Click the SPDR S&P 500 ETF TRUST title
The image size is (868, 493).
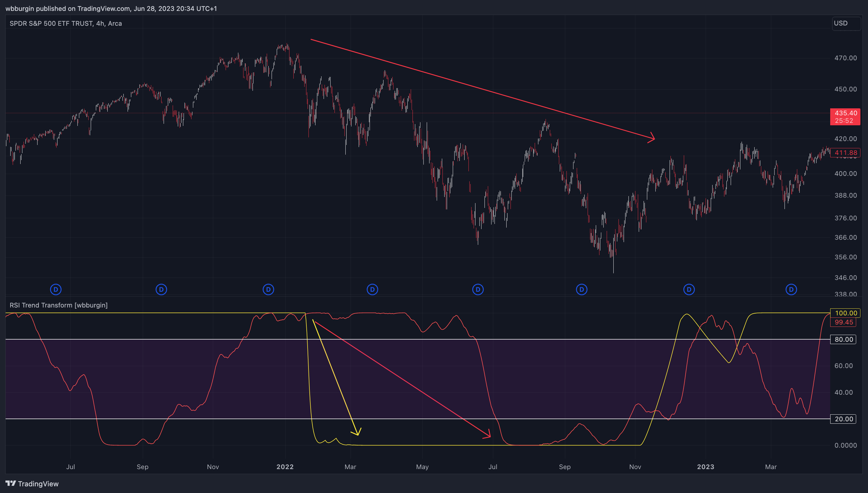pyautogui.click(x=66, y=23)
